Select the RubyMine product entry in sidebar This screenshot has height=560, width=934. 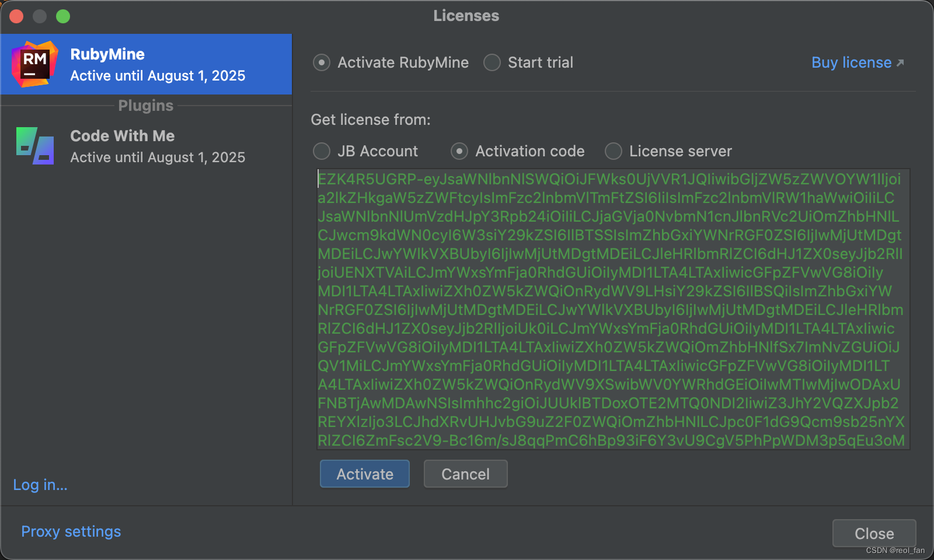tap(146, 64)
